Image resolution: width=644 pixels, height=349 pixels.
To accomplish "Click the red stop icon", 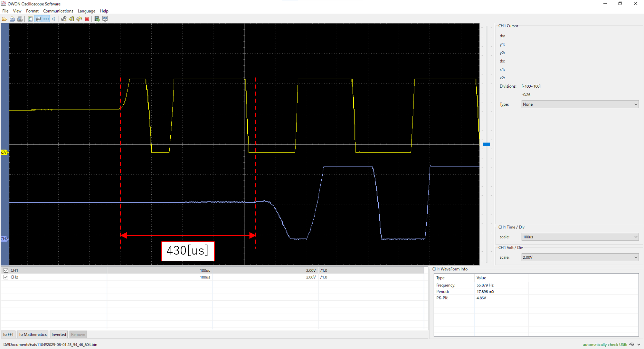I will 87,19.
